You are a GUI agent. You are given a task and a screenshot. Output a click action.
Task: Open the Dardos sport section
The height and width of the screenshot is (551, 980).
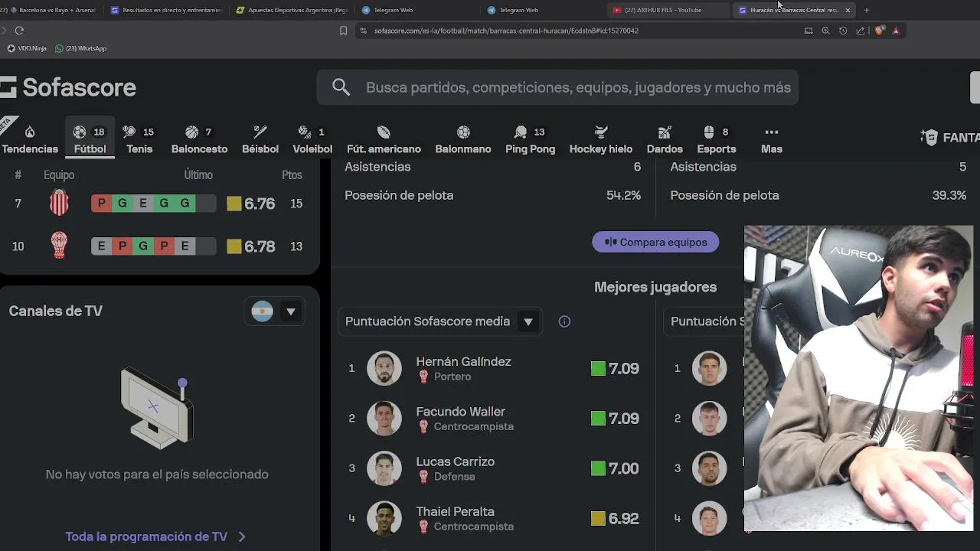tap(665, 140)
